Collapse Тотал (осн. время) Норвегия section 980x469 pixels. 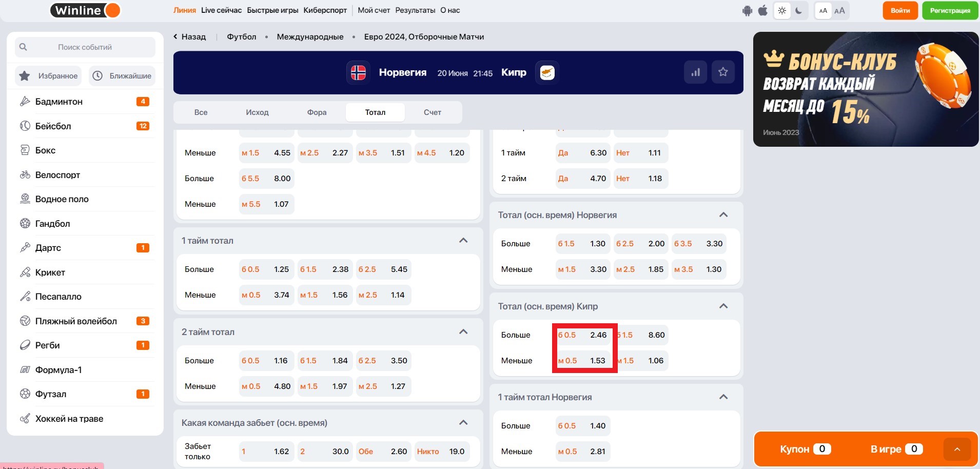click(x=723, y=215)
